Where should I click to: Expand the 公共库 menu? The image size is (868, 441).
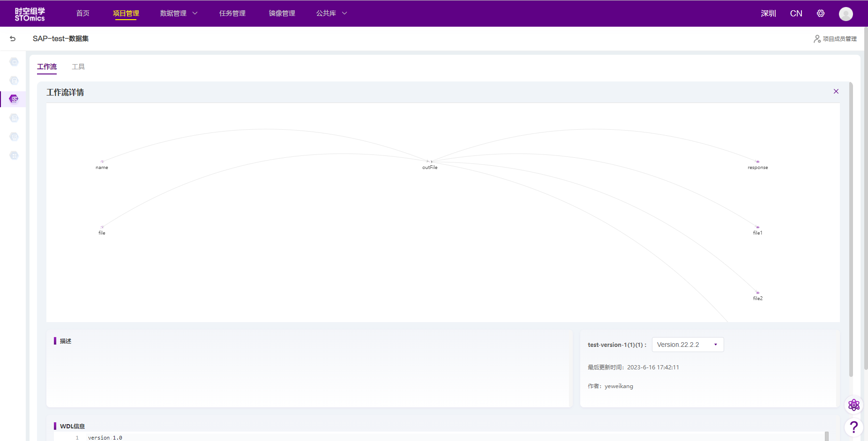click(x=331, y=14)
